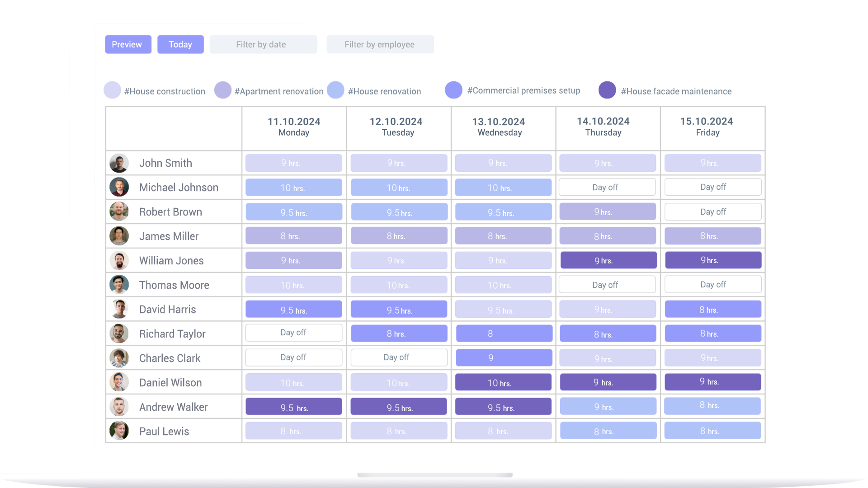Open Thomas Moore's profile photo
Screen dimensions: 868x488
pos(119,285)
